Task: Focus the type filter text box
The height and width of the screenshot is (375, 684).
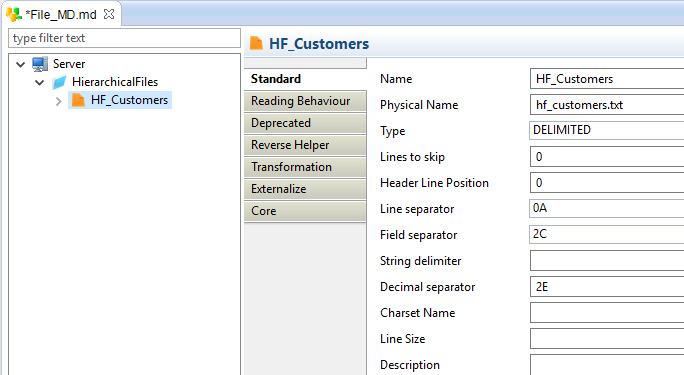Action: (124, 38)
